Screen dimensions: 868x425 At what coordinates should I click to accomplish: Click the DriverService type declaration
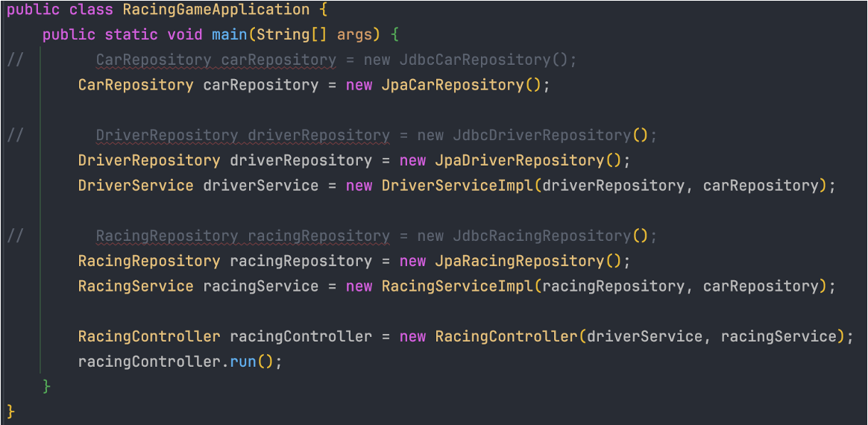[x=136, y=186]
